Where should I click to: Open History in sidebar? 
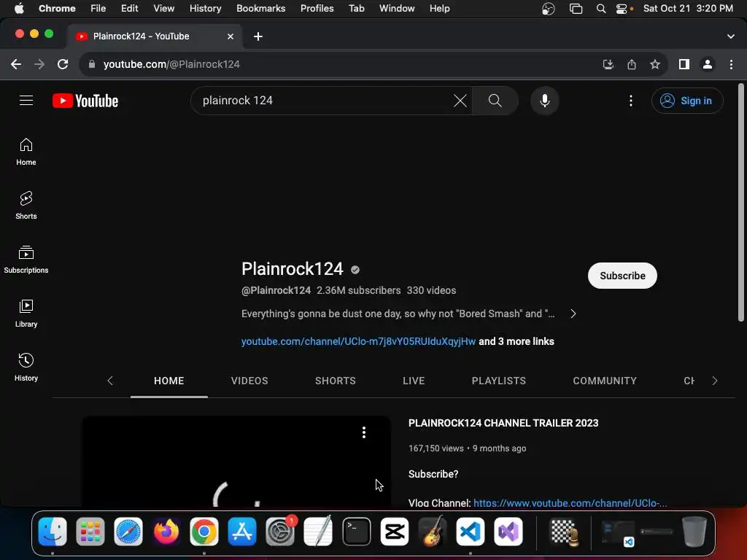(x=26, y=367)
